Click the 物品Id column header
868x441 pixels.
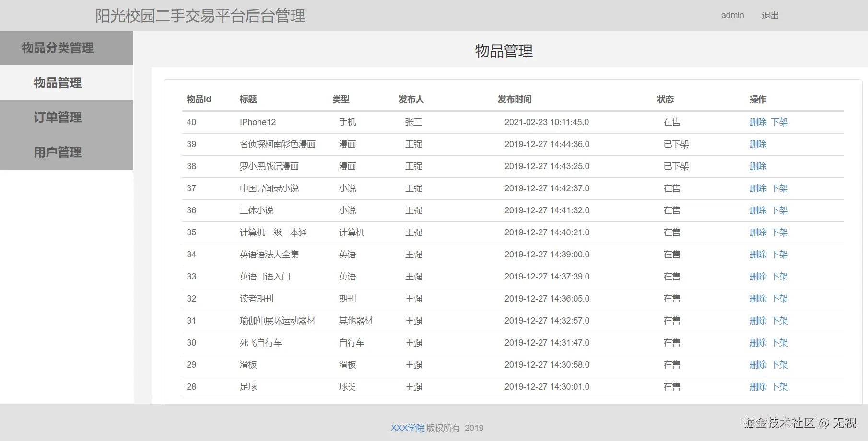click(x=199, y=99)
